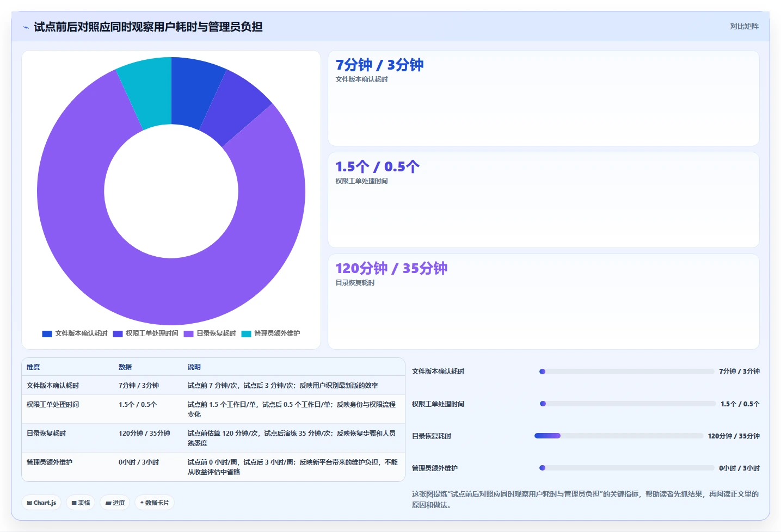Select table cell 管理员额外维护

(x=50, y=462)
